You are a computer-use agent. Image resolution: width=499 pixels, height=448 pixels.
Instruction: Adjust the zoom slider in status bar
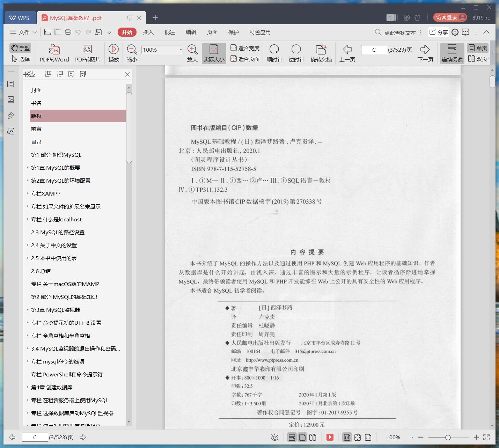click(x=448, y=438)
